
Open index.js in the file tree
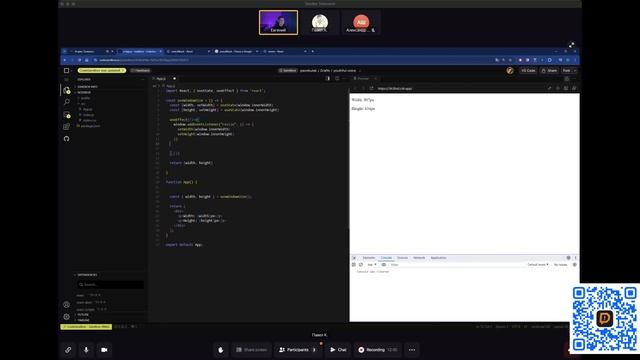(x=89, y=115)
